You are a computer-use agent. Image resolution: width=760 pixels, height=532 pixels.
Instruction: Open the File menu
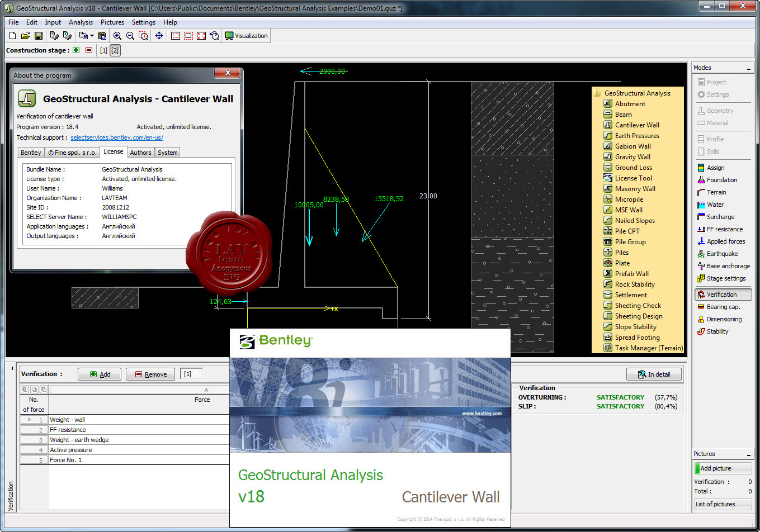(13, 22)
